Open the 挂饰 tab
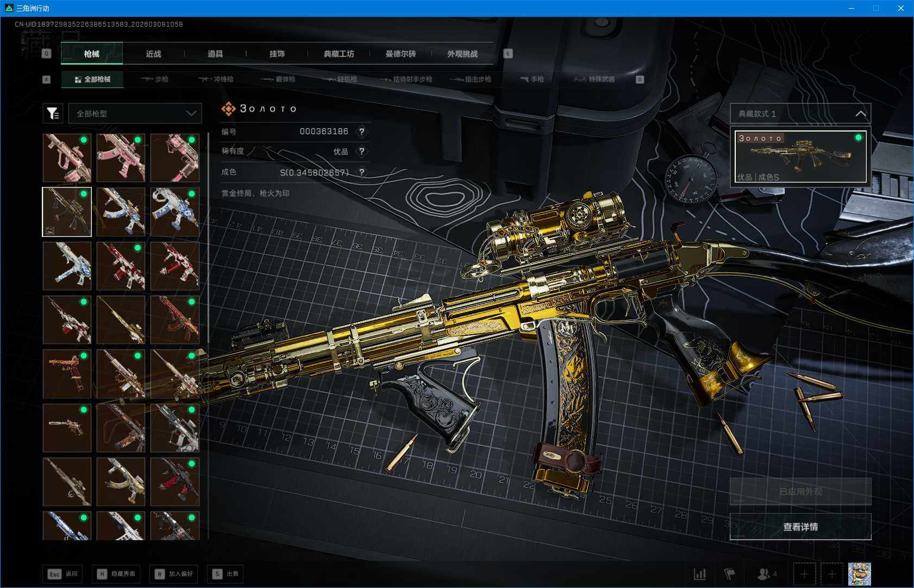The height and width of the screenshot is (588, 914). (277, 53)
